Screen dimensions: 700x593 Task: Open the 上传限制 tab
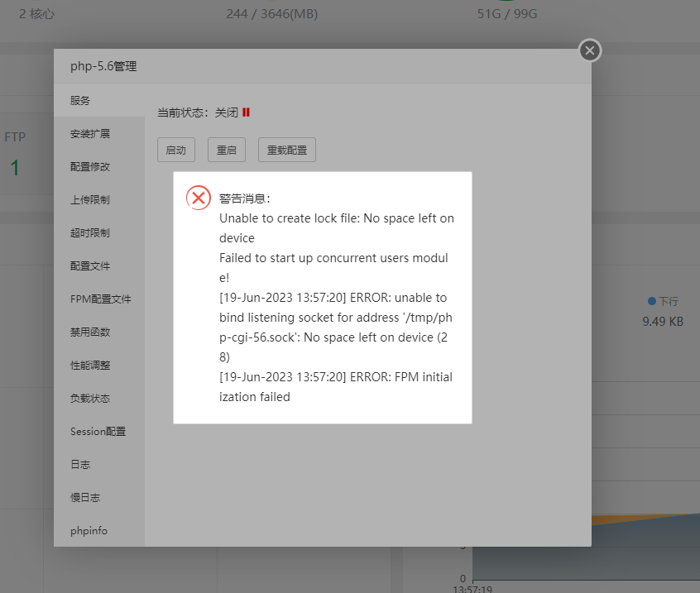90,200
